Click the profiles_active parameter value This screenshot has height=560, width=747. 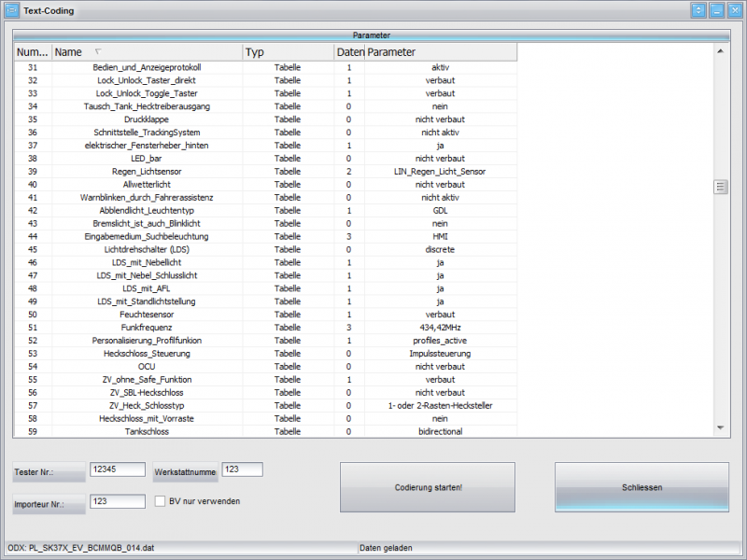pyautogui.click(x=440, y=341)
